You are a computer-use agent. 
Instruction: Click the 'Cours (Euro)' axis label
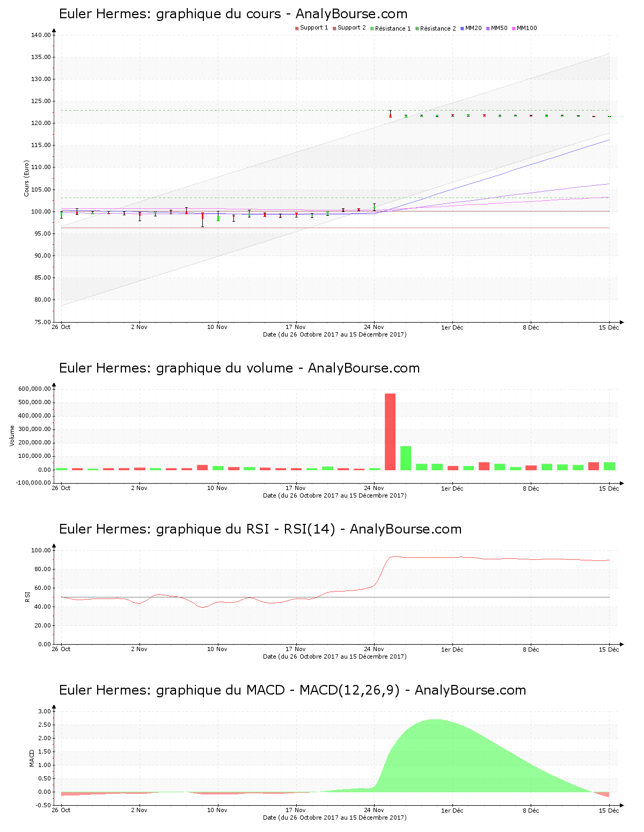pos(26,178)
